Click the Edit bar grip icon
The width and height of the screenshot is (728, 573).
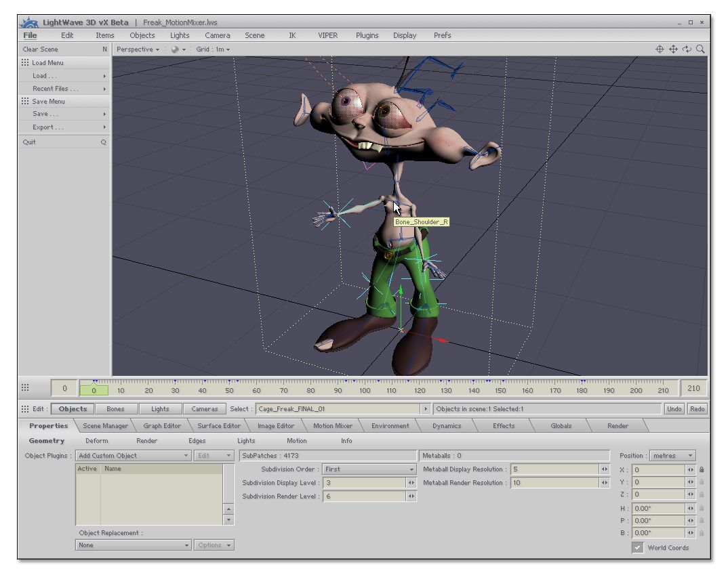point(25,409)
